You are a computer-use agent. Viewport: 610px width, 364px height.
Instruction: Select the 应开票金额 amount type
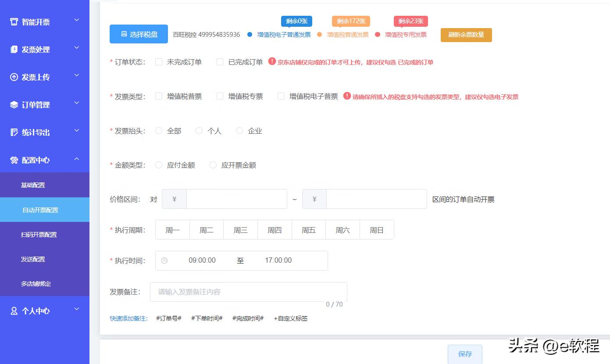(213, 165)
